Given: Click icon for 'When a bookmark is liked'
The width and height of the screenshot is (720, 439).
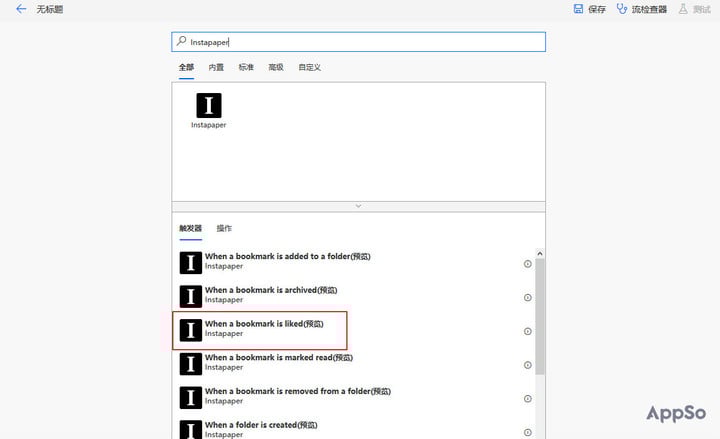Looking at the screenshot, I should 191,330.
